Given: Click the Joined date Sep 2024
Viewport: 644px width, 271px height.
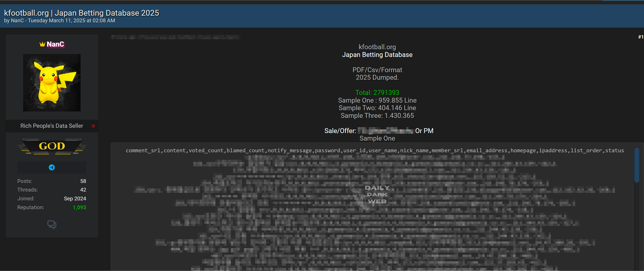Looking at the screenshot, I should (75, 198).
